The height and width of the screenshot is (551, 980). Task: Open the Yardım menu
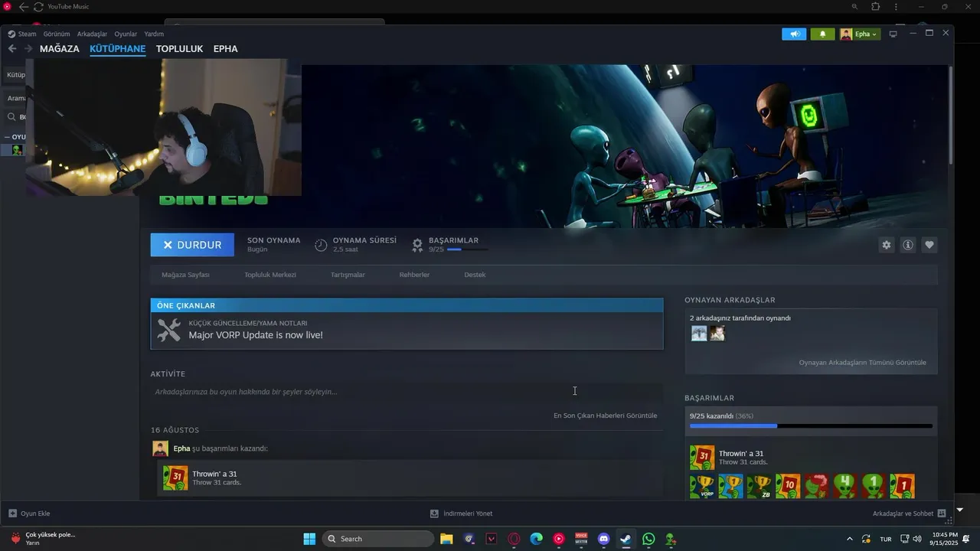click(154, 34)
